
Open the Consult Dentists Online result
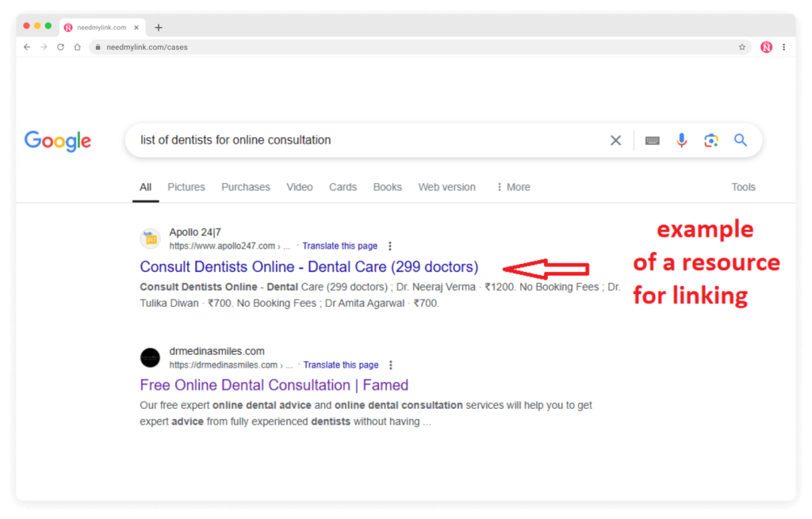(x=309, y=266)
